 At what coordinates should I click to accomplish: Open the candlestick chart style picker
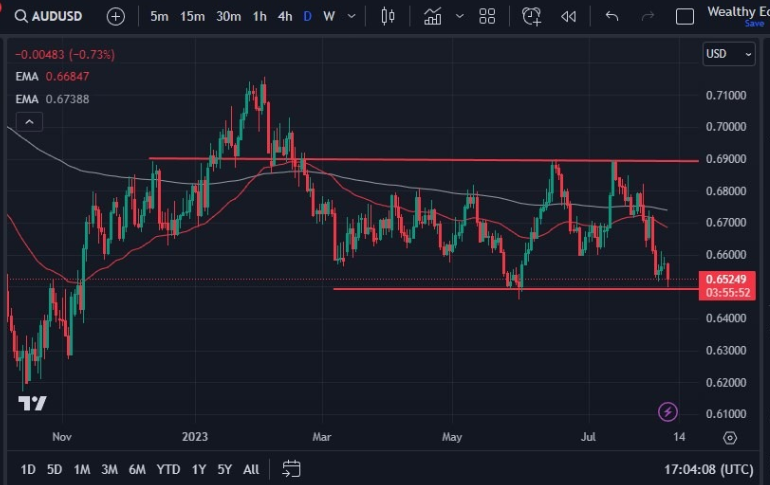389,16
